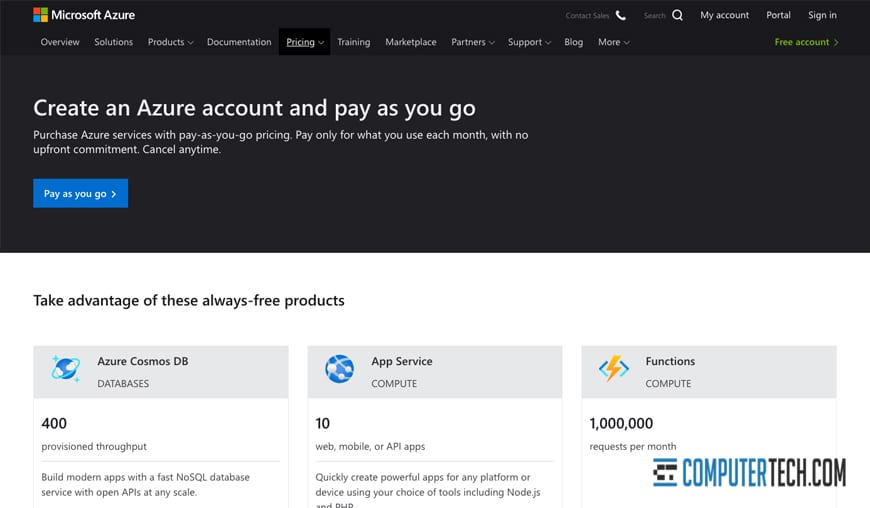
Task: Click the 10 web apps value
Action: 322,423
